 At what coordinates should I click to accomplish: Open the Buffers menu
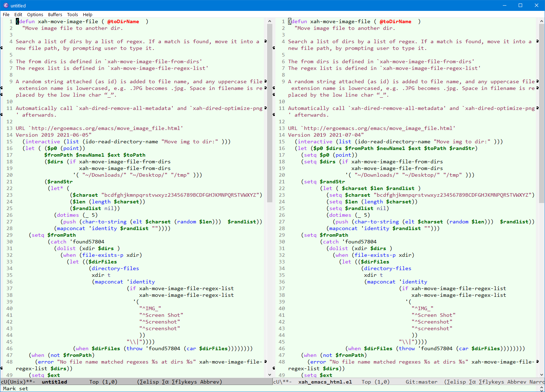click(55, 14)
